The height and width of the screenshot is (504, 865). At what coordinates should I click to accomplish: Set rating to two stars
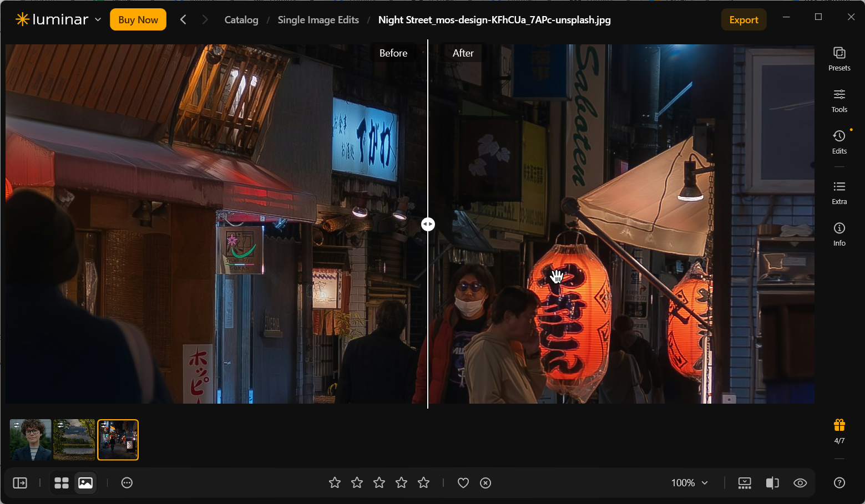point(357,483)
